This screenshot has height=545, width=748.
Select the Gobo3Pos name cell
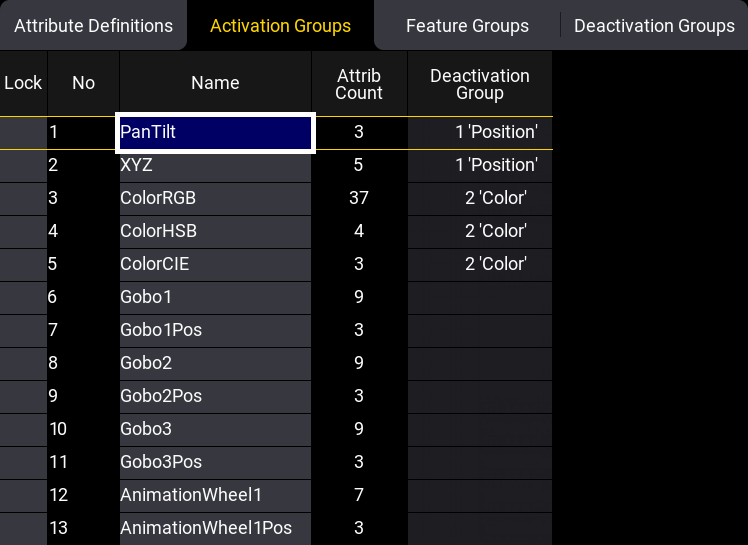click(215, 462)
